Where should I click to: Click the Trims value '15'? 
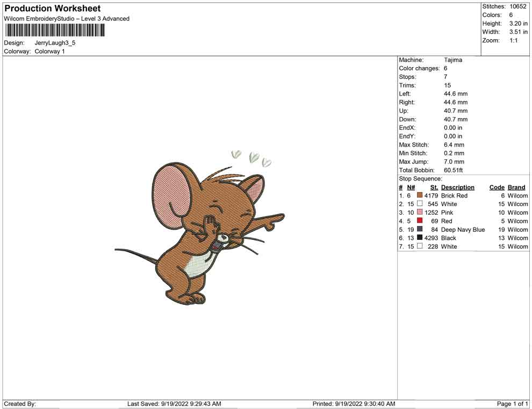tap(447, 85)
